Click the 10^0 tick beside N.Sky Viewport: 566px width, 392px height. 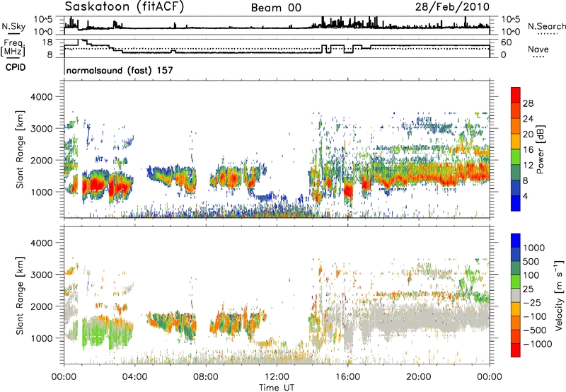pyautogui.click(x=45, y=32)
